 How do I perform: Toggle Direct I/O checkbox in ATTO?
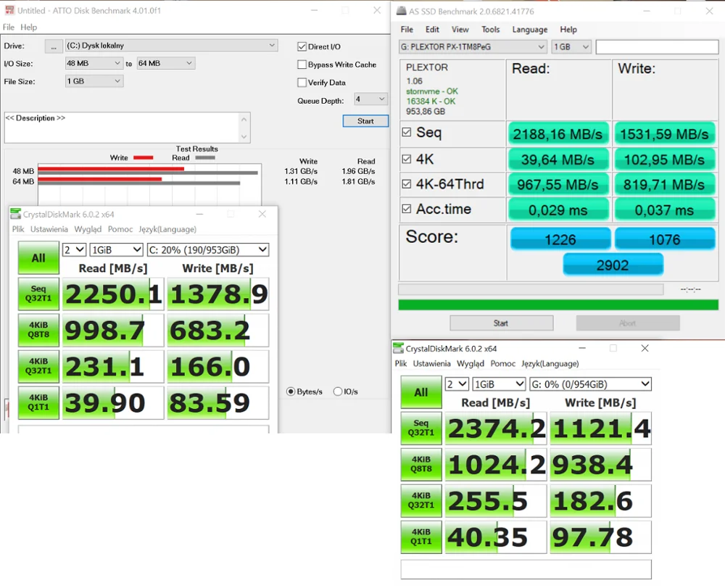click(302, 46)
